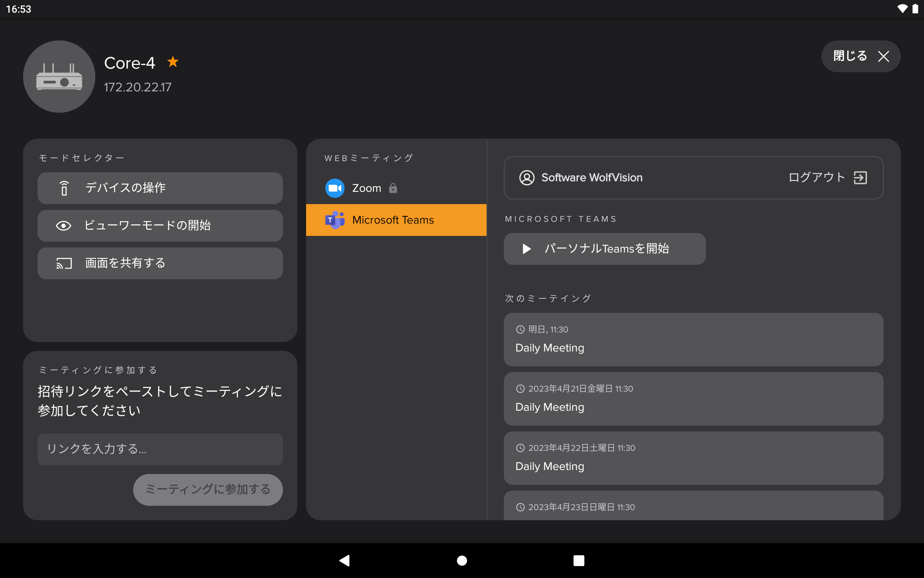The width and height of the screenshot is (924, 578).
Task: Open Daily Meeting on 2023年4月21日金曜日
Action: pyautogui.click(x=693, y=399)
